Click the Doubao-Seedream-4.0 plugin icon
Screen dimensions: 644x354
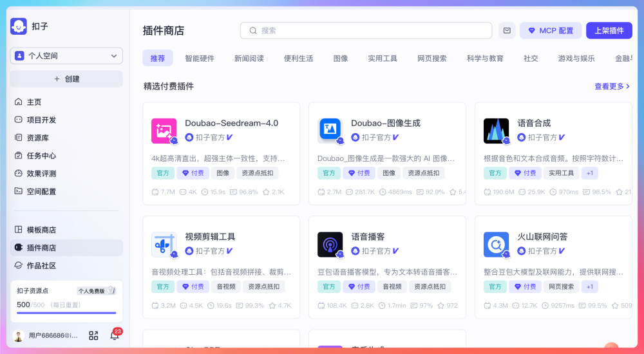(164, 131)
